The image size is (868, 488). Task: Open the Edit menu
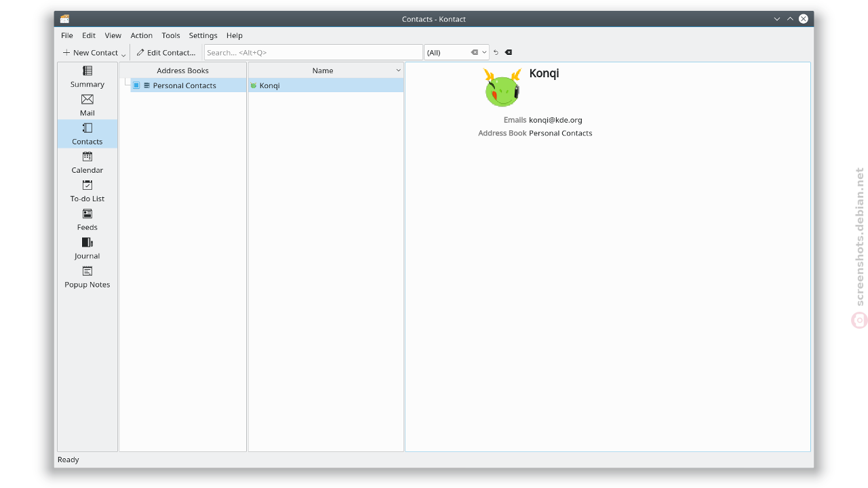(89, 35)
